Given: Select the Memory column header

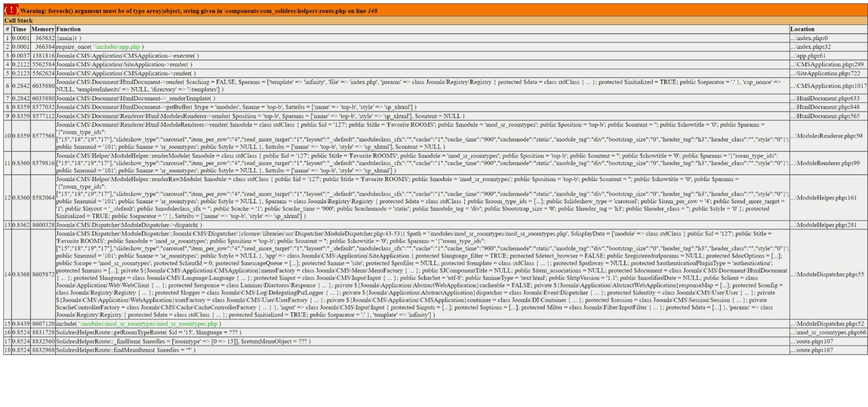Looking at the screenshot, I should click(x=42, y=29).
